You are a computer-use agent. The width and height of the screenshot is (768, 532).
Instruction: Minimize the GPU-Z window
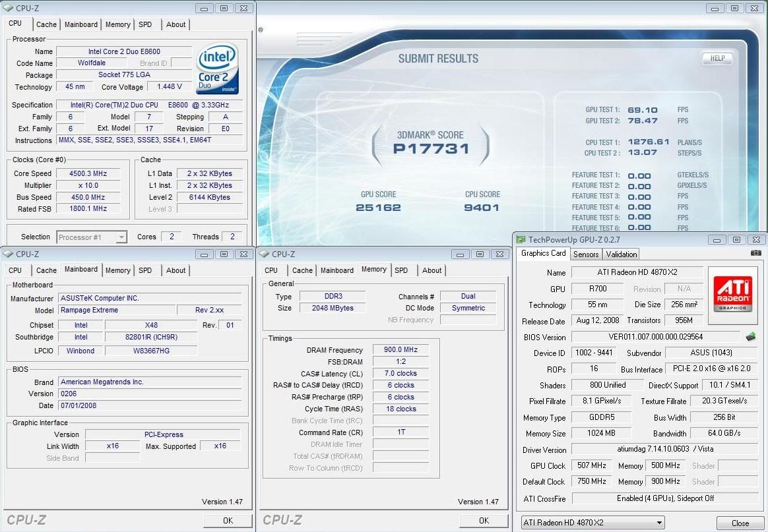pos(717,240)
